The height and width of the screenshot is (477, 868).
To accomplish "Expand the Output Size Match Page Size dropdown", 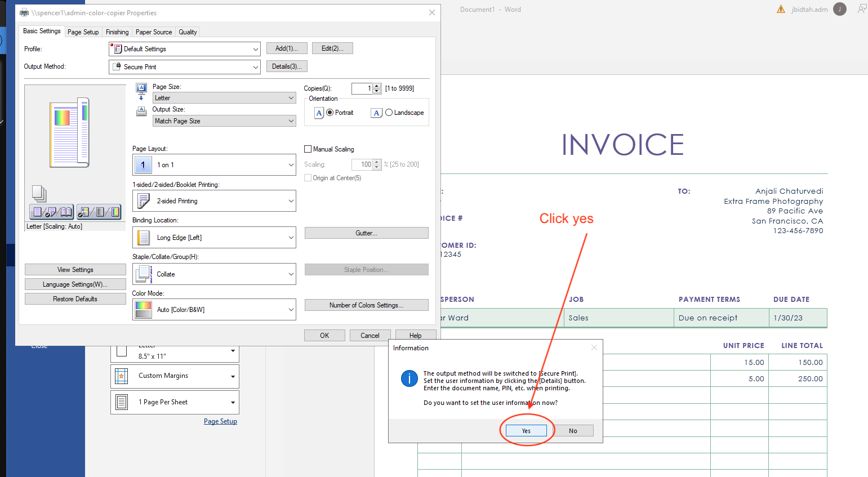I will coord(224,121).
